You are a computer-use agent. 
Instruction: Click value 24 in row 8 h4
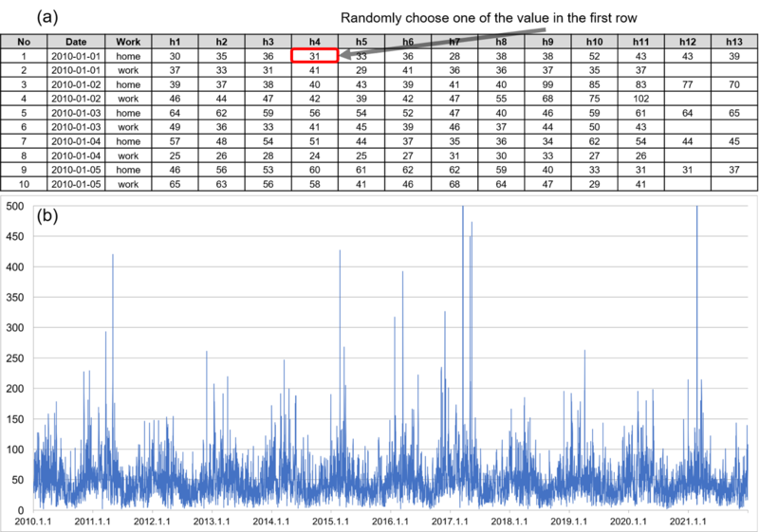[315, 156]
